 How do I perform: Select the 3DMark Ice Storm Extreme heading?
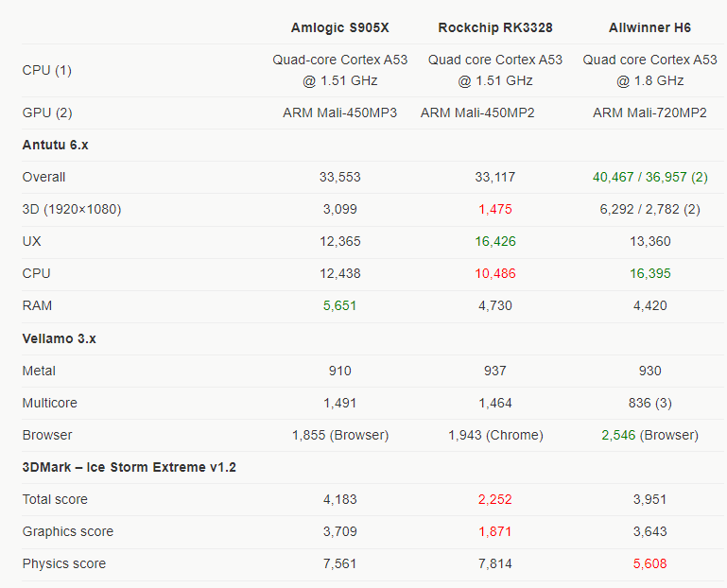tap(129, 467)
